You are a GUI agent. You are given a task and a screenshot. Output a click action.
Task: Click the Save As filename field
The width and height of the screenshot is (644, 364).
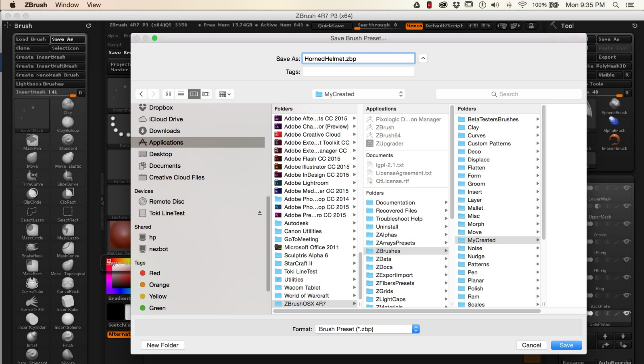coord(358,58)
